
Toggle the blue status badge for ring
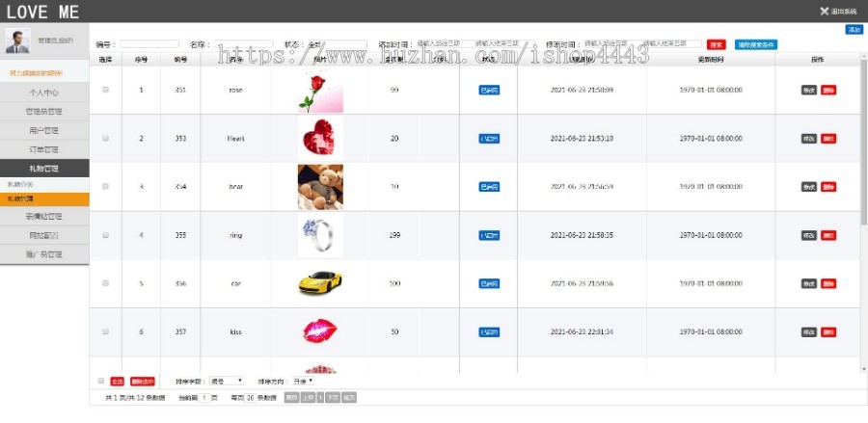pyautogui.click(x=489, y=235)
